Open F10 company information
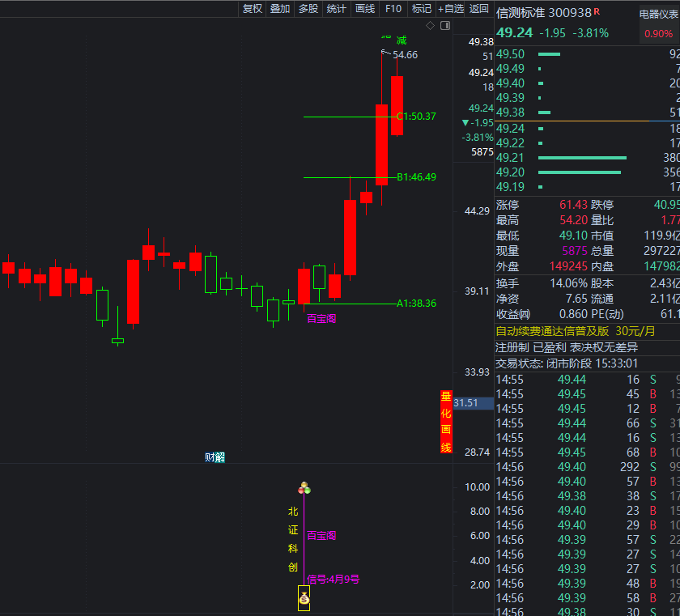Image resolution: width=680 pixels, height=616 pixels. coord(393,9)
